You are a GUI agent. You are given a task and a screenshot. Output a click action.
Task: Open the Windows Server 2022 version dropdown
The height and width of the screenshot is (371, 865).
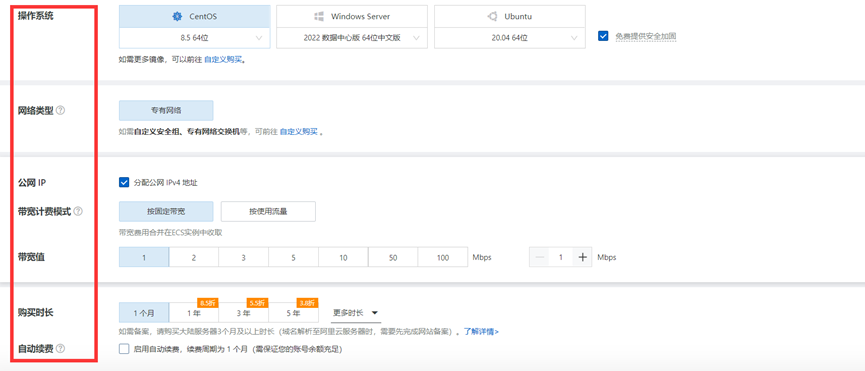[352, 38]
